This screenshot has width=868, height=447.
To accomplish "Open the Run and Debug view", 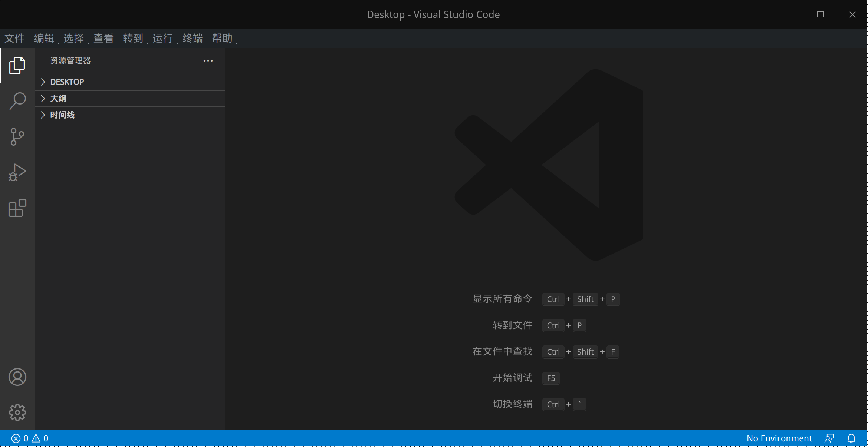I will pyautogui.click(x=17, y=172).
